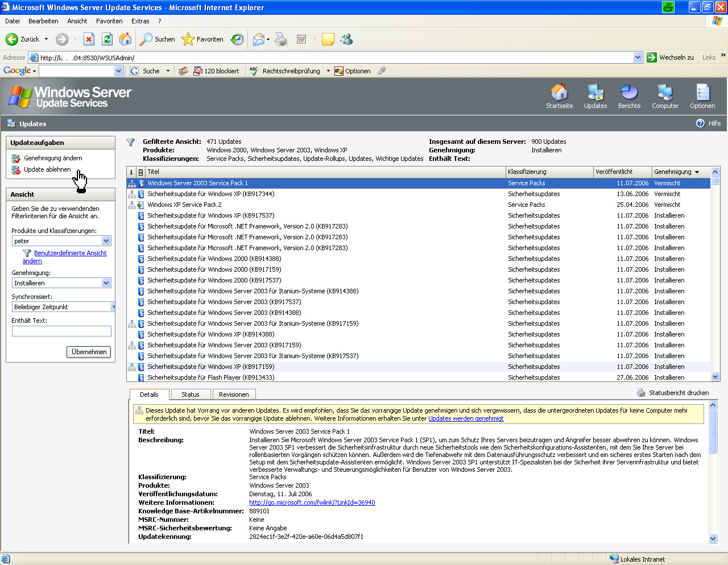Open the Updates werden genehmigt link
728x565 pixels.
(466, 418)
